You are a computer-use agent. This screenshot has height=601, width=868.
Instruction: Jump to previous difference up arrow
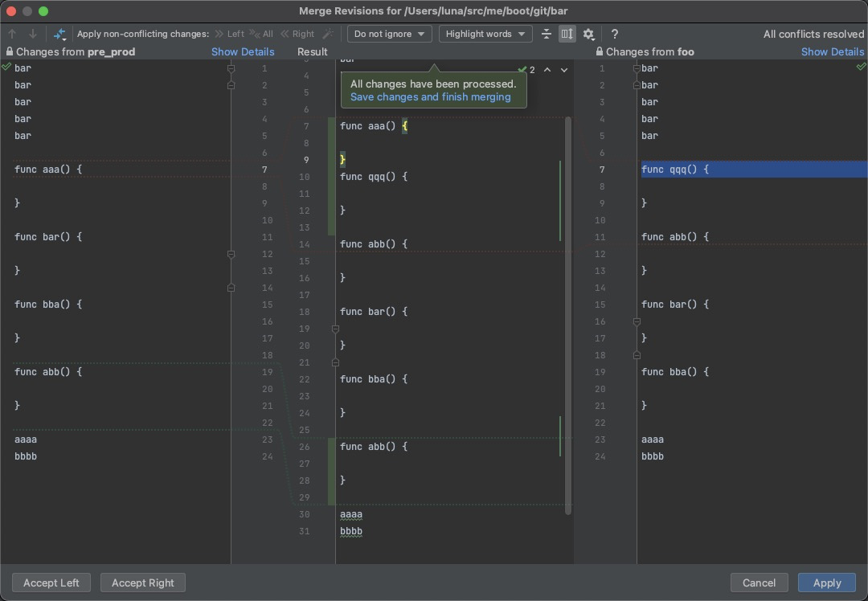[12, 34]
